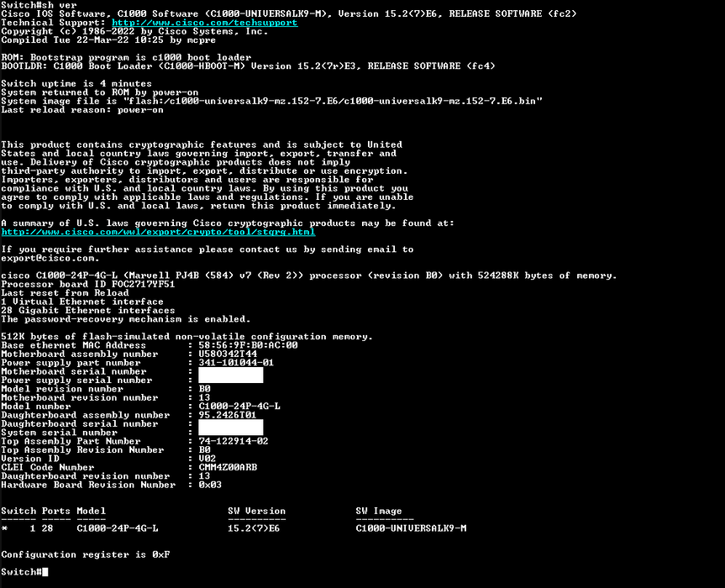Screen dimensions: 725x588
Task: Click the C1000-UNIVERSALK9-M image entry in table
Action: pyautogui.click(x=411, y=528)
